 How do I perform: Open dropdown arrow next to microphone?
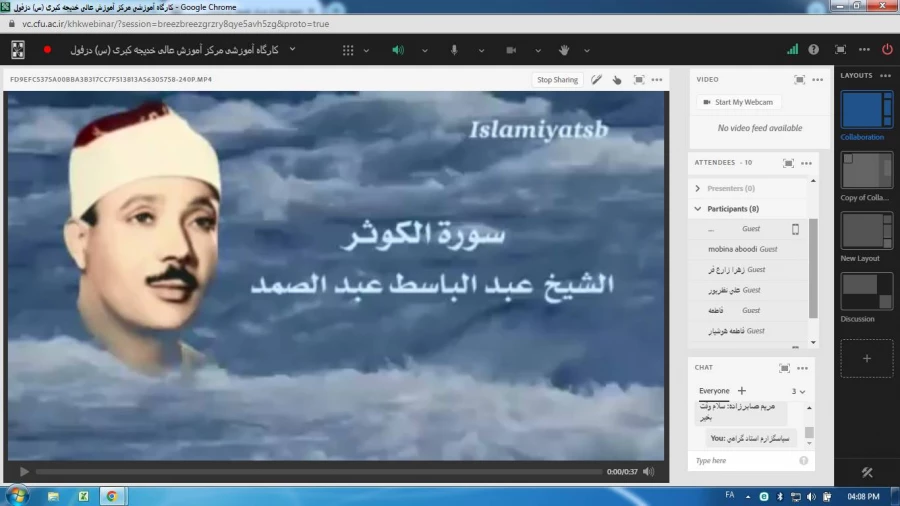coord(480,50)
